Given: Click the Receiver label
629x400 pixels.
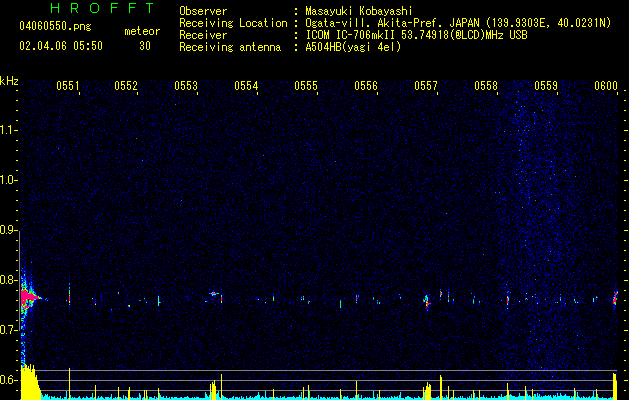Looking at the screenshot, I should (x=203, y=35).
